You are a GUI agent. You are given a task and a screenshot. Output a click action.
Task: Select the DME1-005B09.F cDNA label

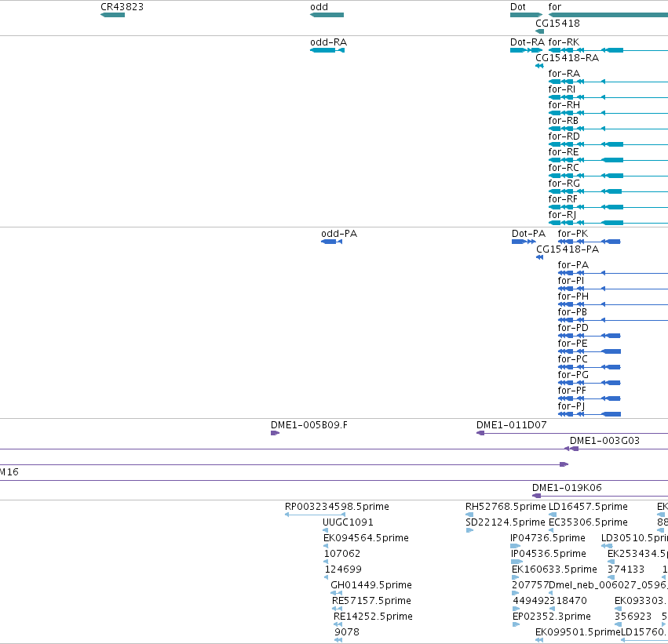tap(309, 425)
